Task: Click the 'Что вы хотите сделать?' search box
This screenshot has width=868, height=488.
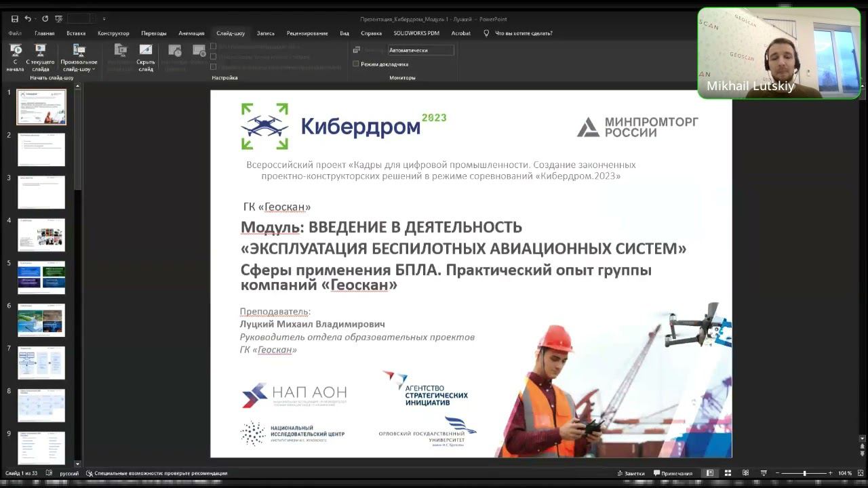Action: coord(524,33)
